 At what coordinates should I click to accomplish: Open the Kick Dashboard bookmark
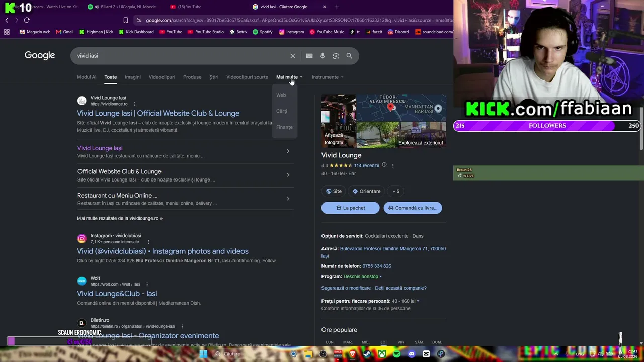[x=136, y=32]
